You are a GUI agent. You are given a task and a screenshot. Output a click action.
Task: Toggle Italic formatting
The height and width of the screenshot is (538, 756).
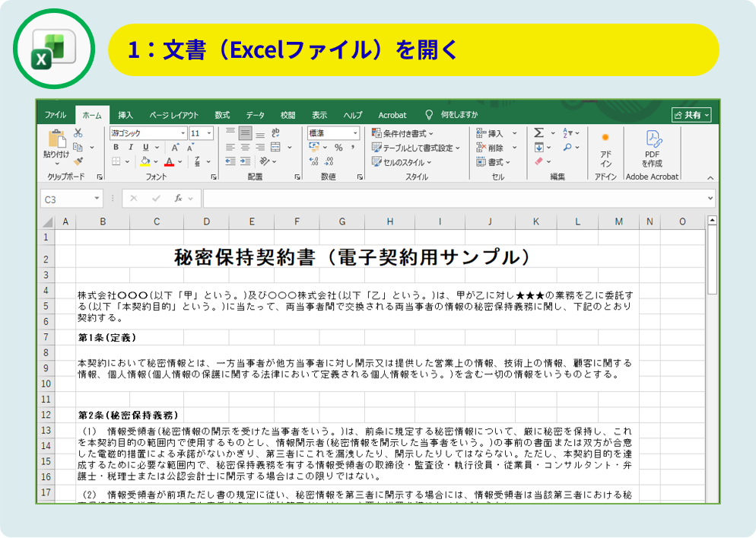pyautogui.click(x=130, y=148)
